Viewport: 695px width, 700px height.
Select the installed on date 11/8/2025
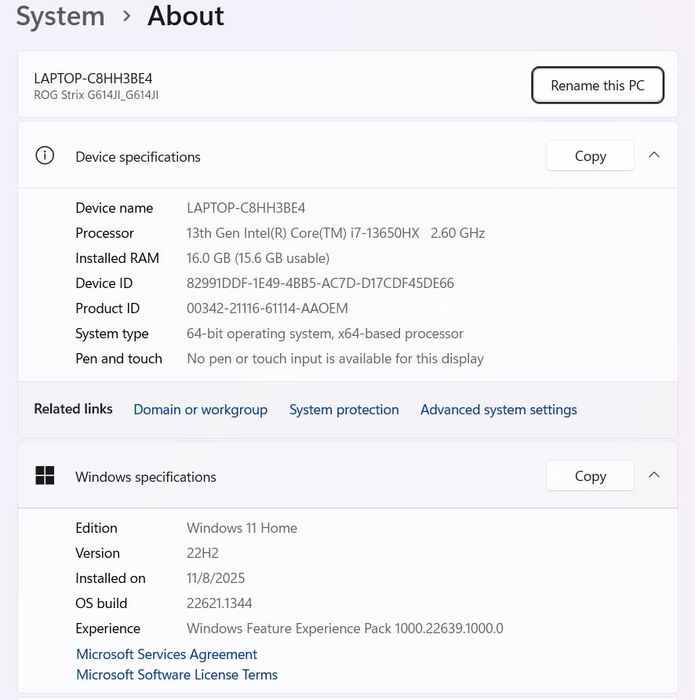(216, 578)
